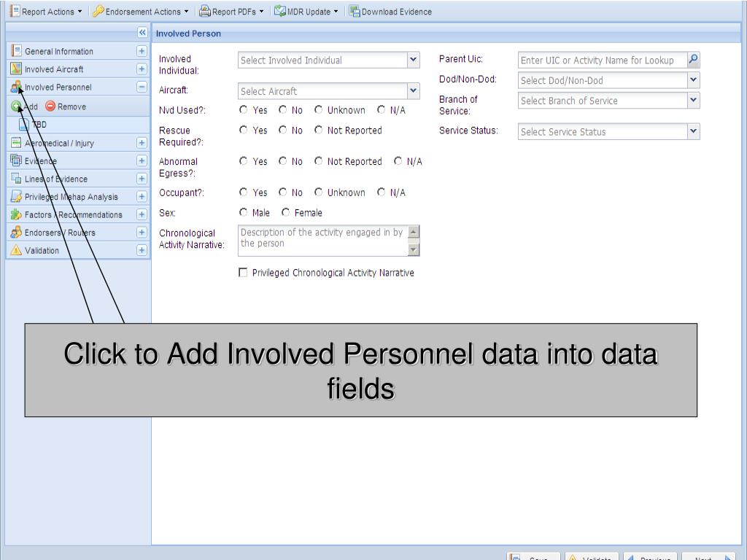Expand the Evidence section plus
This screenshot has height=560, width=747.
tap(142, 160)
